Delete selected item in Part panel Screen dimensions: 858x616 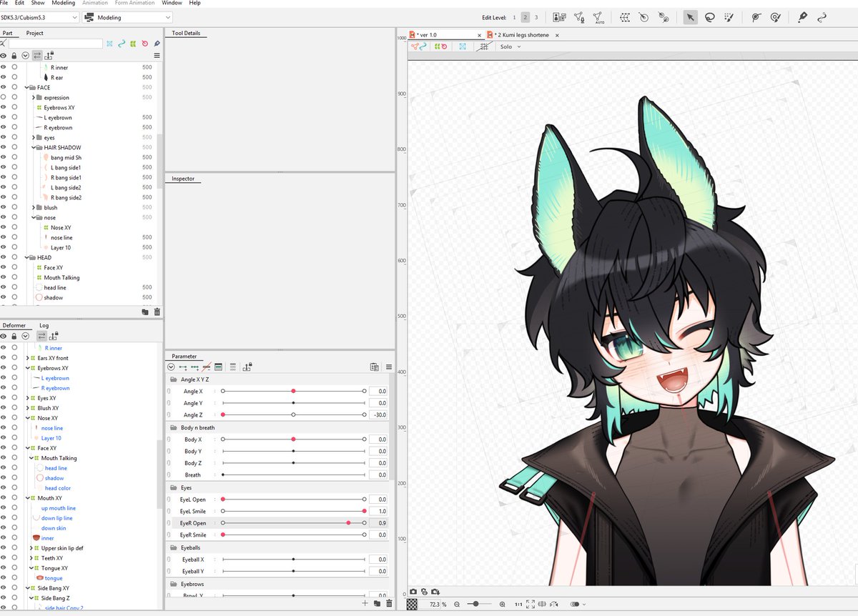[x=157, y=312]
